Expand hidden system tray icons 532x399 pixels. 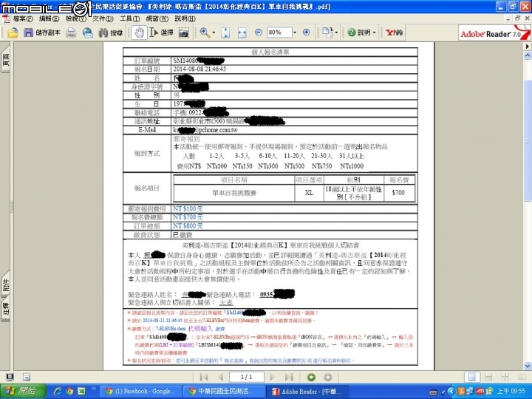click(451, 392)
